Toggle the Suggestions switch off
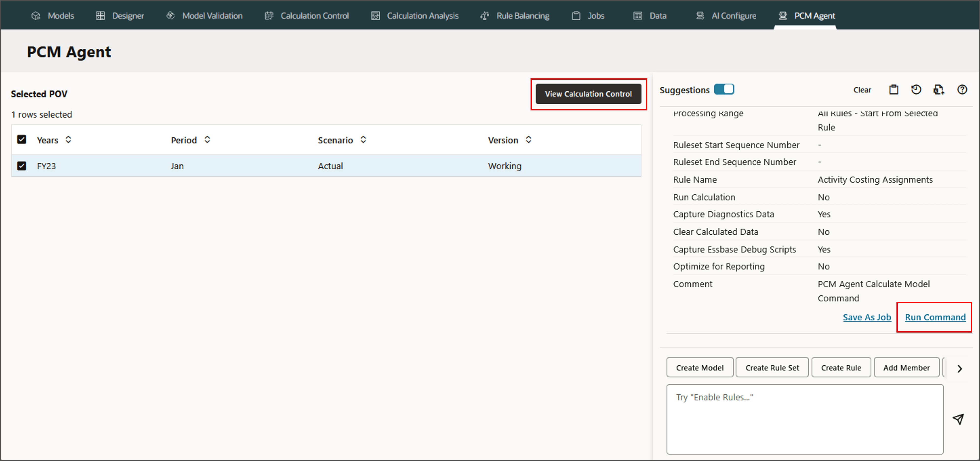The height and width of the screenshot is (461, 980). click(x=723, y=89)
